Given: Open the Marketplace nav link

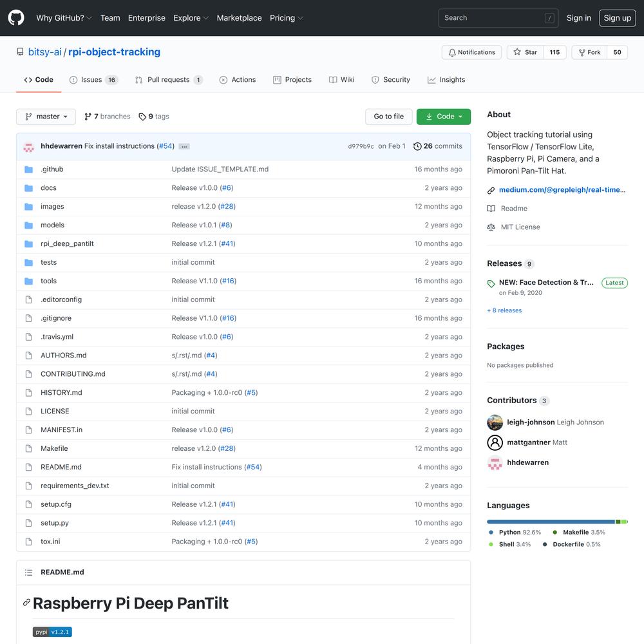Looking at the screenshot, I should click(239, 17).
